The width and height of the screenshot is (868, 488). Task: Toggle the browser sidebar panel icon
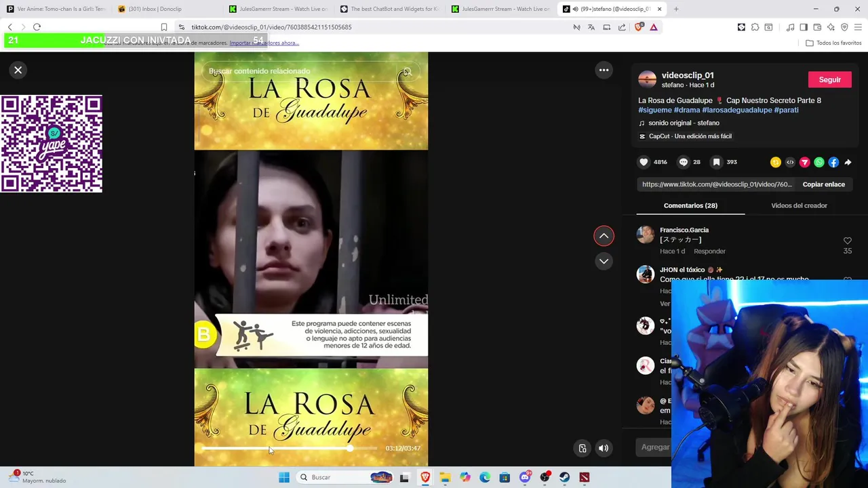coord(804,27)
